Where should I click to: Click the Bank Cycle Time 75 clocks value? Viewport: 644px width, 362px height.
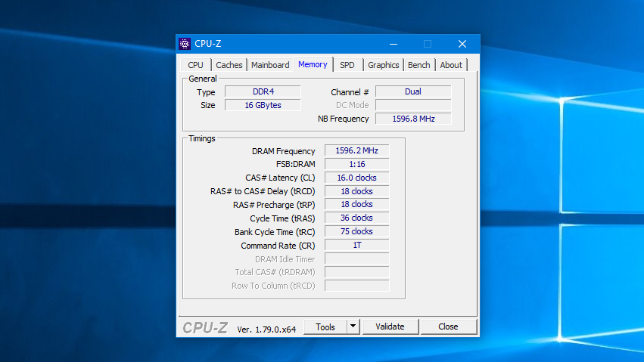357,231
